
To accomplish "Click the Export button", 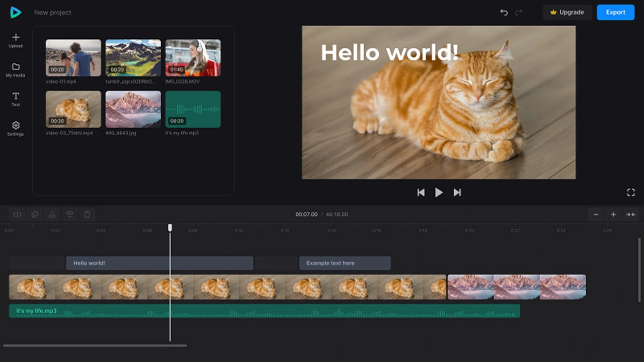I will tap(615, 13).
